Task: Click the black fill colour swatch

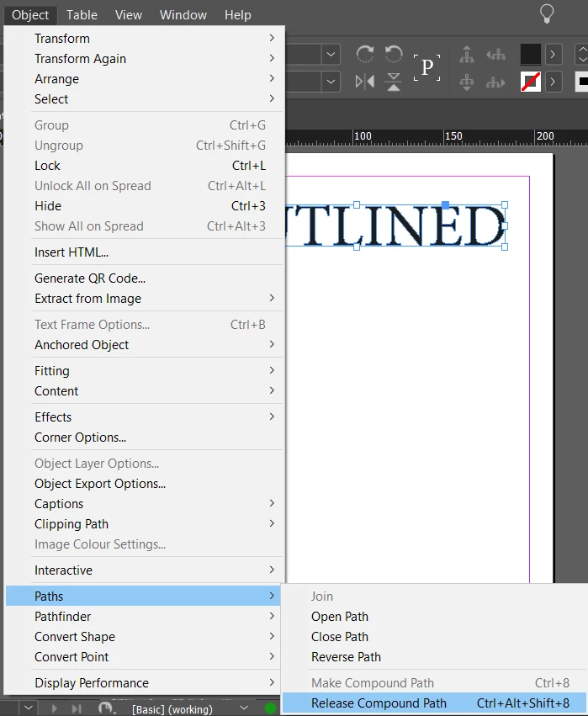Action: click(531, 55)
